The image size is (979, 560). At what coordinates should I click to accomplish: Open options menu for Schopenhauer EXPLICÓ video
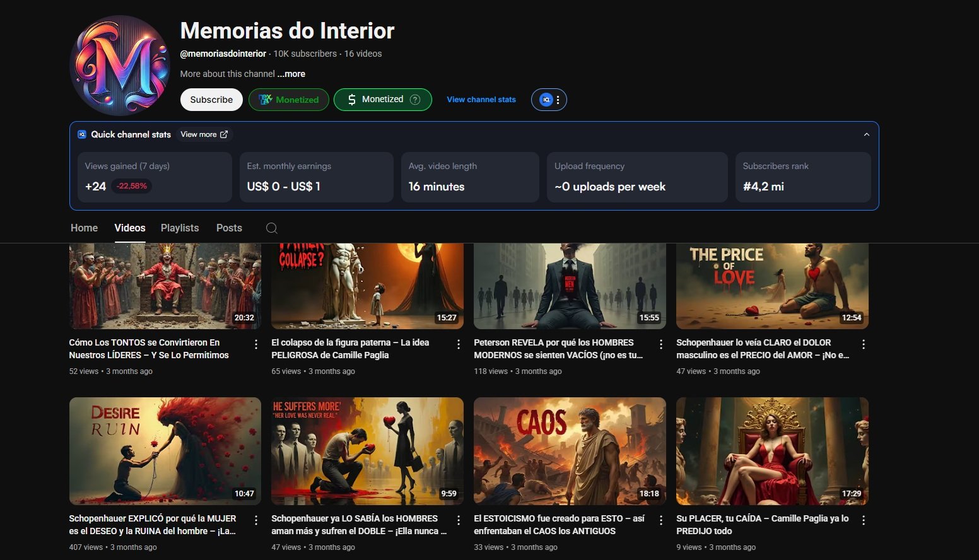coord(256,520)
